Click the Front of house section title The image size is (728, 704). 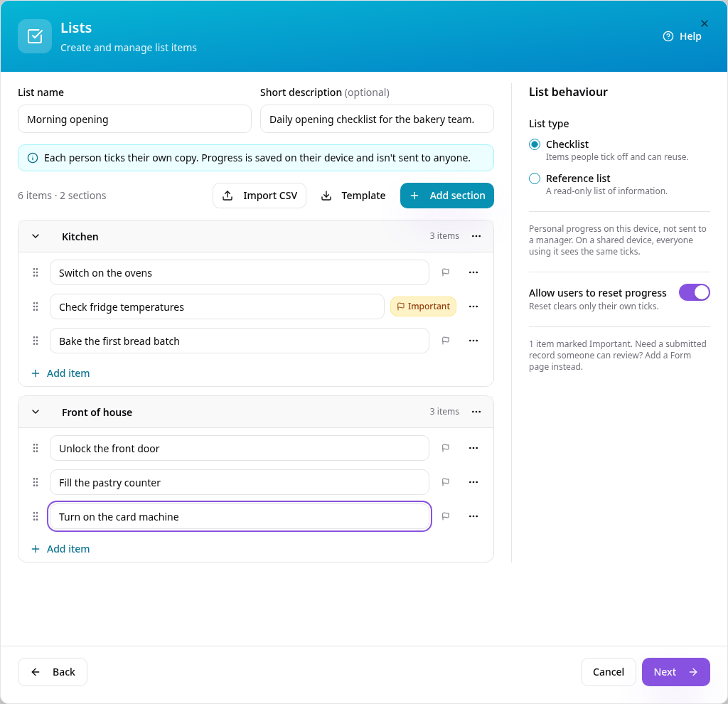click(x=97, y=412)
